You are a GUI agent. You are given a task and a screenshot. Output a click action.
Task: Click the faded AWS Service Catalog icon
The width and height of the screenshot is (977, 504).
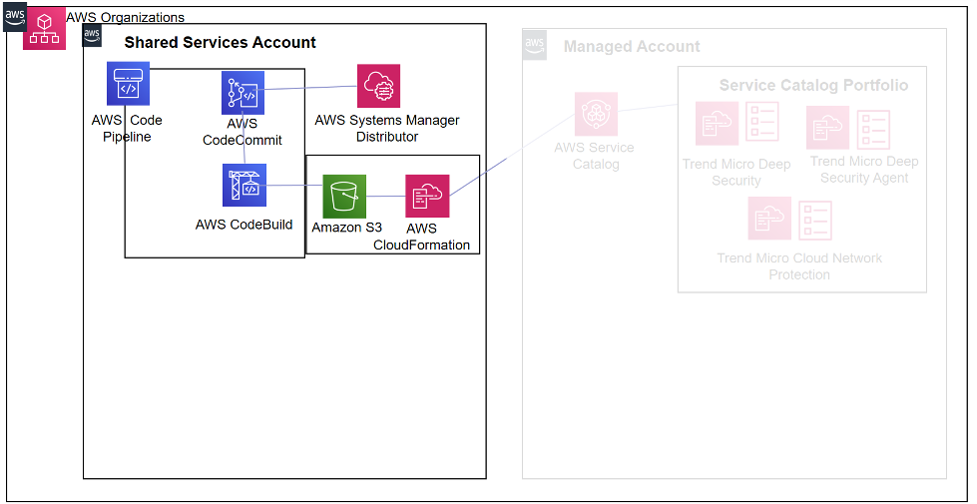[x=596, y=114]
